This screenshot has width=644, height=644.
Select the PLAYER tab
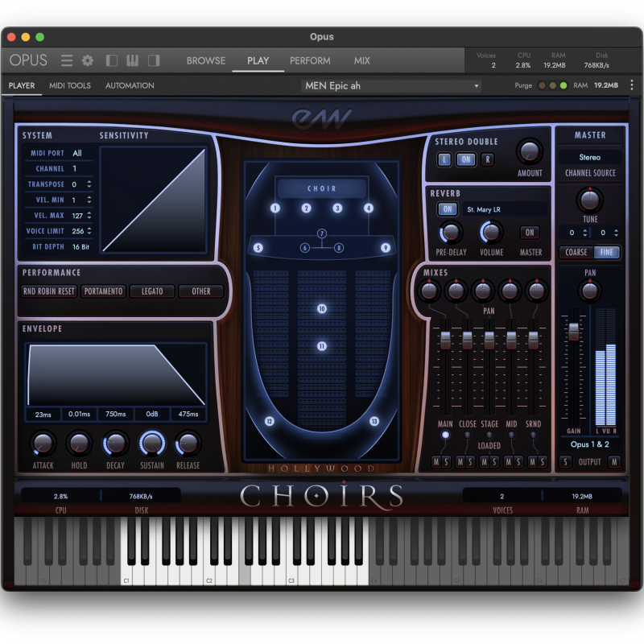[22, 85]
